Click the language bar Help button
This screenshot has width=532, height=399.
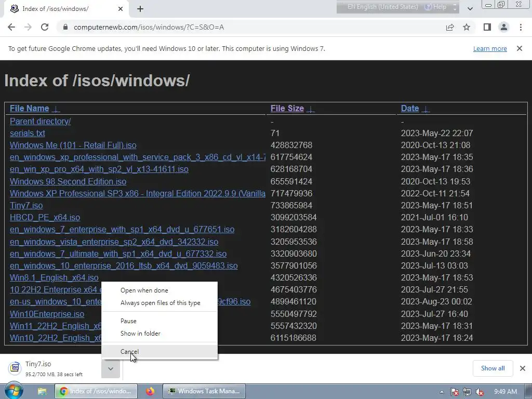tap(436, 7)
